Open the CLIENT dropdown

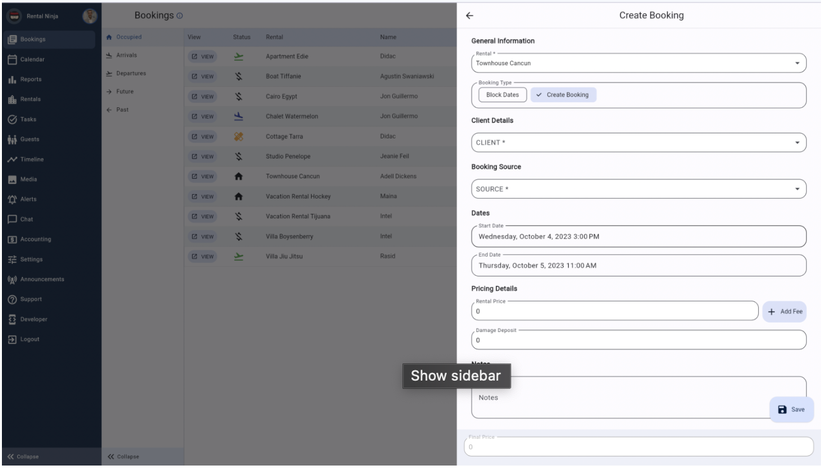pos(638,143)
